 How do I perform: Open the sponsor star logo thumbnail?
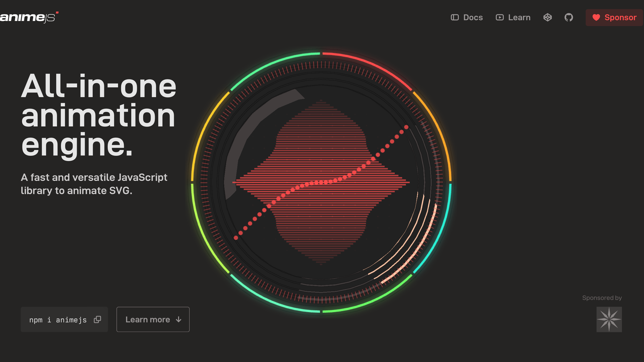(x=609, y=319)
